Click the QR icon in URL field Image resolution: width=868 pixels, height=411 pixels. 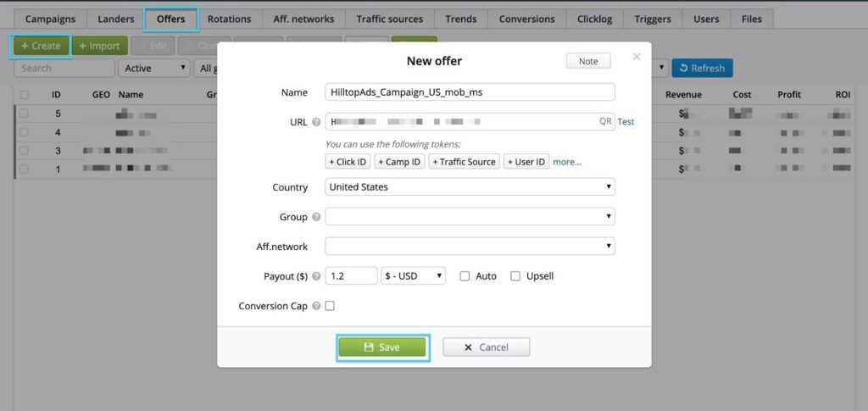604,122
